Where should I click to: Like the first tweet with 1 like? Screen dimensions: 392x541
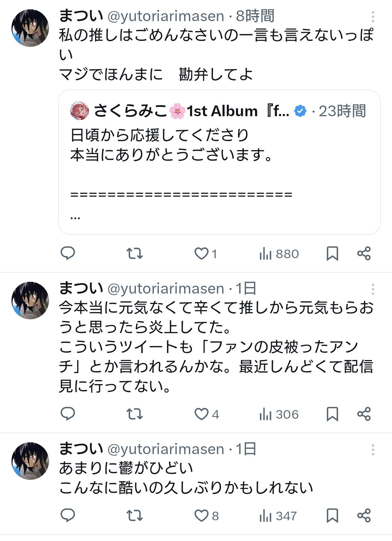[206, 254]
